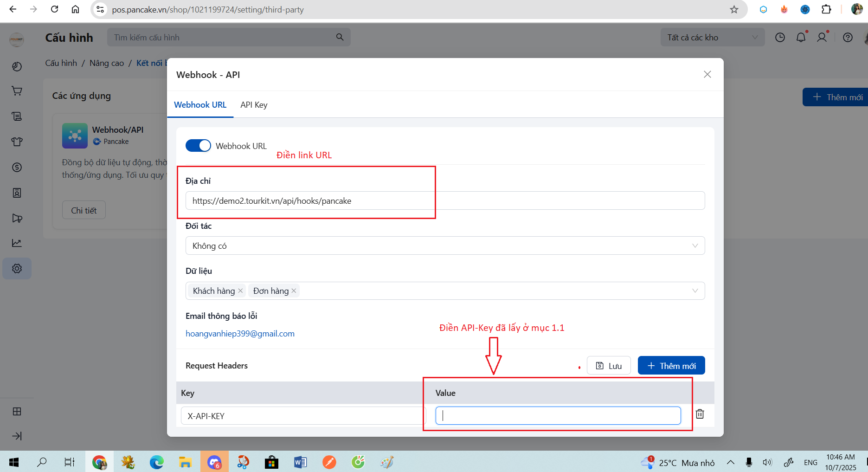Select the Webhook URL tab

(200, 105)
